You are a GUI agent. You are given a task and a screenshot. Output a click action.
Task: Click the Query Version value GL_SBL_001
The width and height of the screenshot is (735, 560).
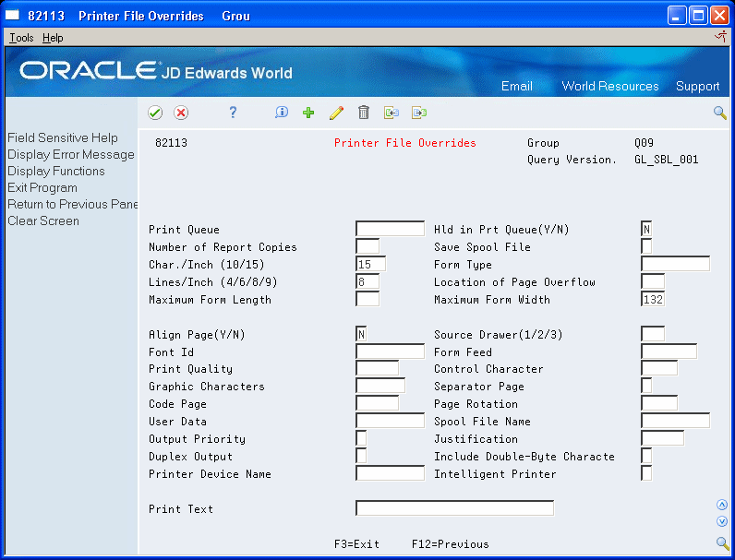click(x=666, y=160)
